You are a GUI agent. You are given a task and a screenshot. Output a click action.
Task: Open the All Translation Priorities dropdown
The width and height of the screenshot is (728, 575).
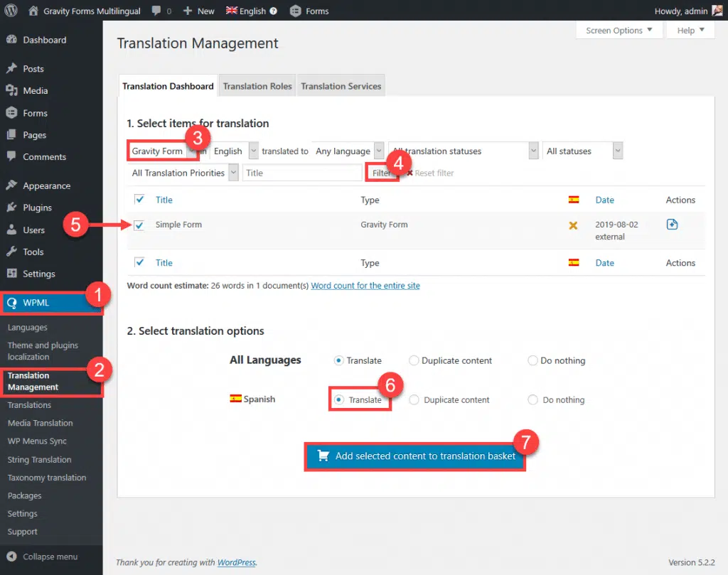(x=183, y=173)
